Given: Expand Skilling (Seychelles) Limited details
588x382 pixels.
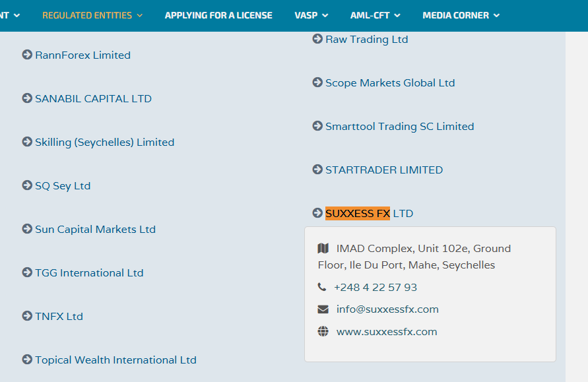Looking at the screenshot, I should [x=105, y=142].
